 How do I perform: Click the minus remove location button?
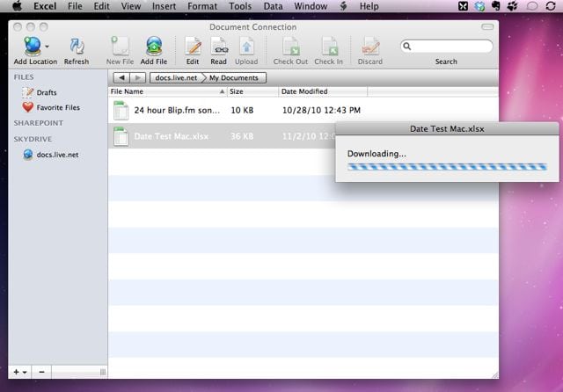(41, 373)
